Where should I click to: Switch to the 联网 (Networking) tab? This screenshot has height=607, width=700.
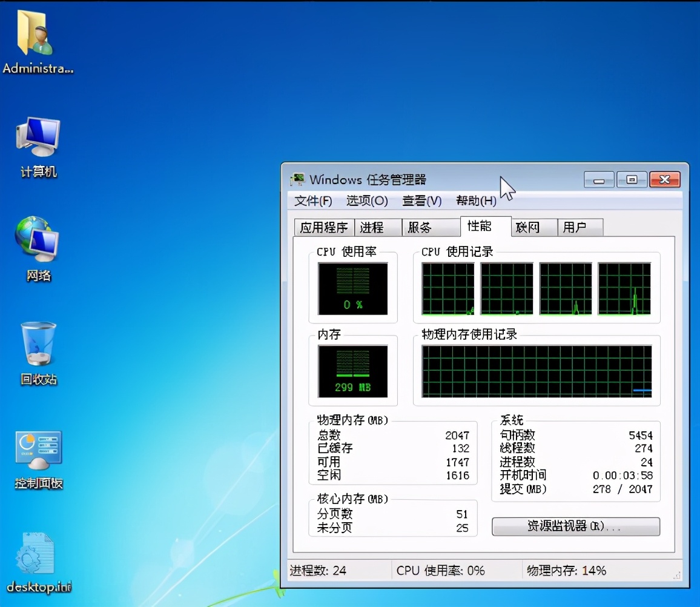[532, 227]
